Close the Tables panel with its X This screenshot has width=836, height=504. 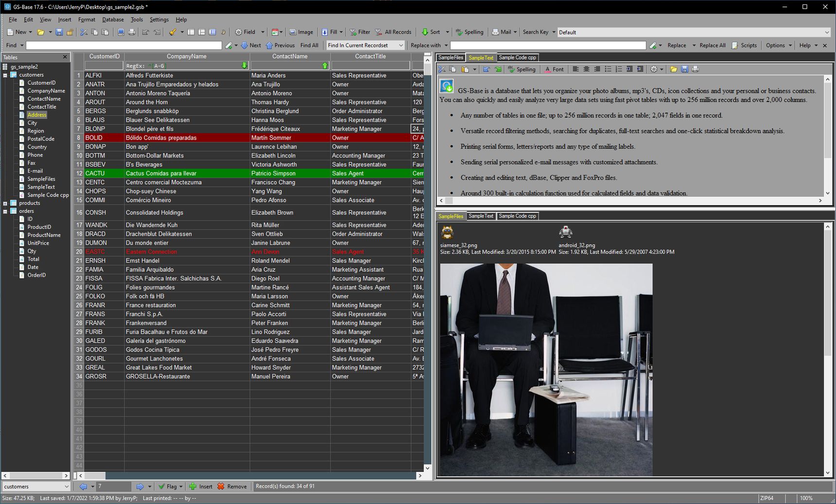pos(65,57)
